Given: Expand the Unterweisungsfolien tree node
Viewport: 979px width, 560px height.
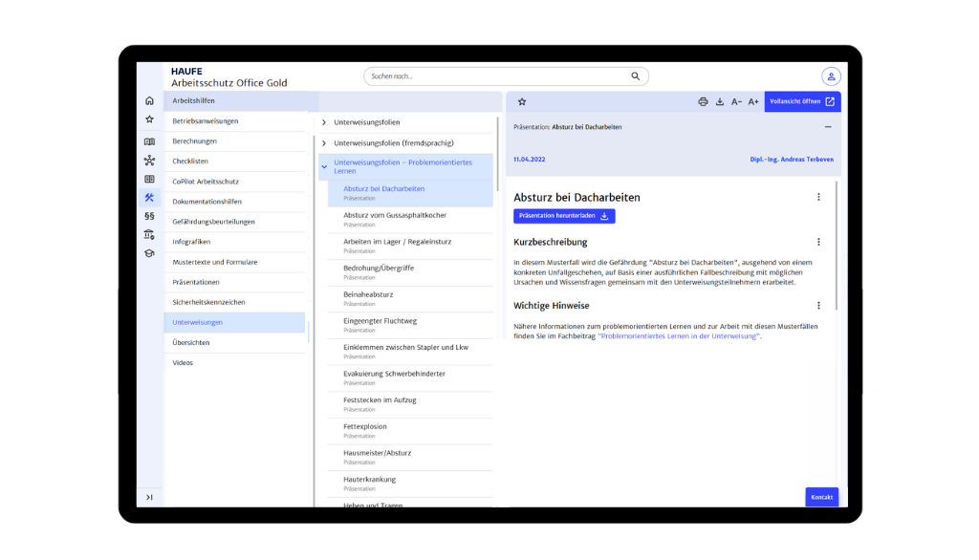Looking at the screenshot, I should pyautogui.click(x=324, y=122).
